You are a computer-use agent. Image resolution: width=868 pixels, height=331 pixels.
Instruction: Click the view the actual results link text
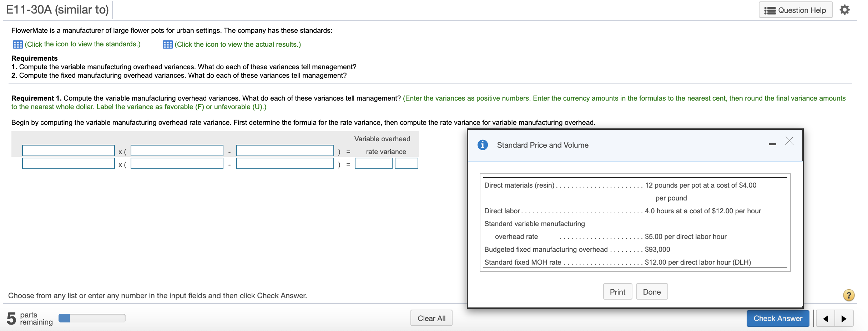(x=238, y=44)
